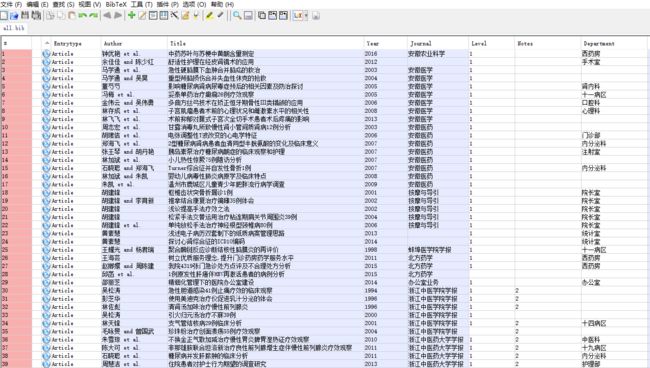This screenshot has height=368, width=650.
Task: Select the department cell 护理部
Action: tap(614, 364)
